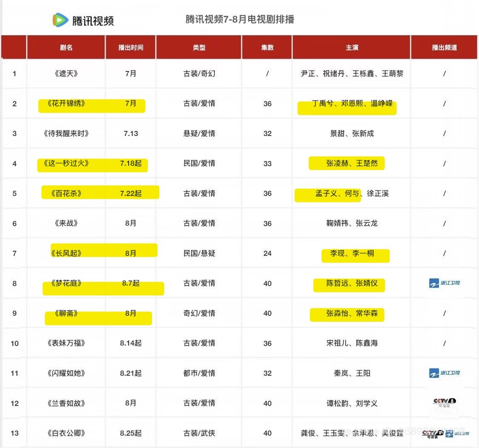479x448 pixels.
Task: Click cast 宋祖儿、陈鑫海
Action: (x=352, y=343)
